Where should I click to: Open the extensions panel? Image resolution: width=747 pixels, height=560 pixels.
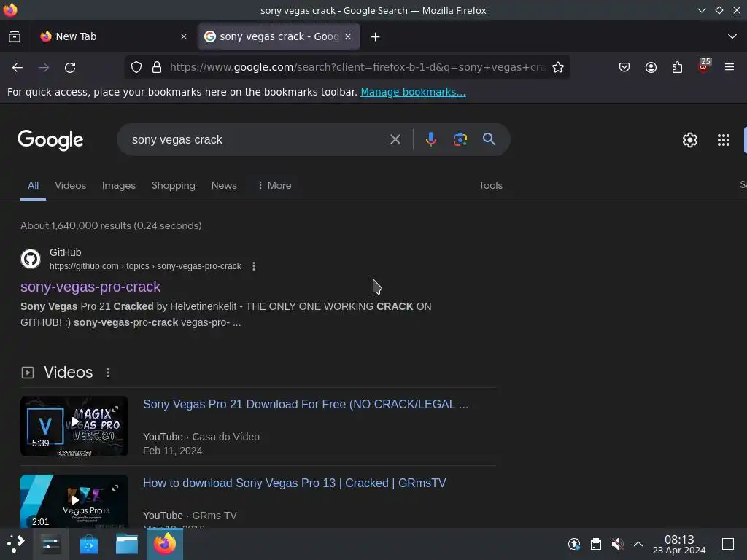pyautogui.click(x=677, y=67)
